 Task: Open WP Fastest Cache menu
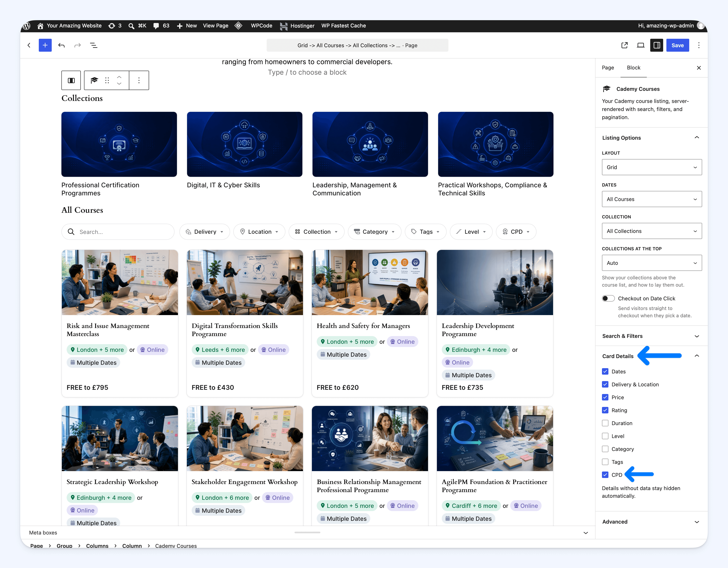[x=344, y=26]
